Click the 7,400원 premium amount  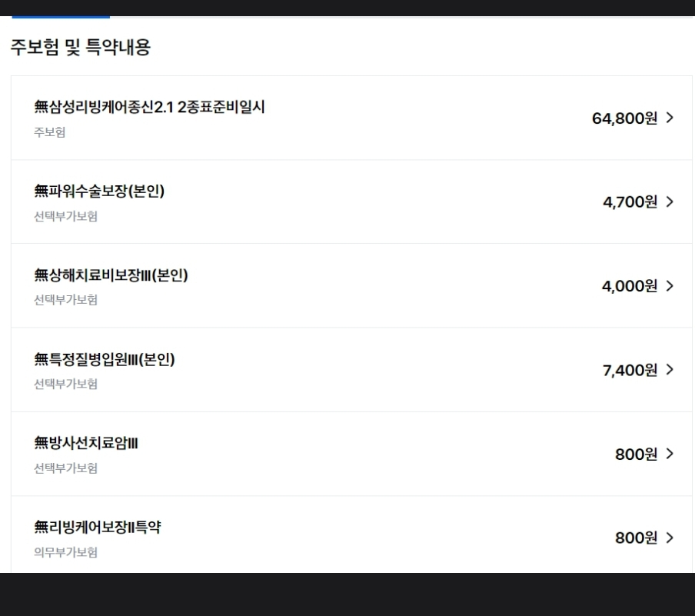click(630, 370)
